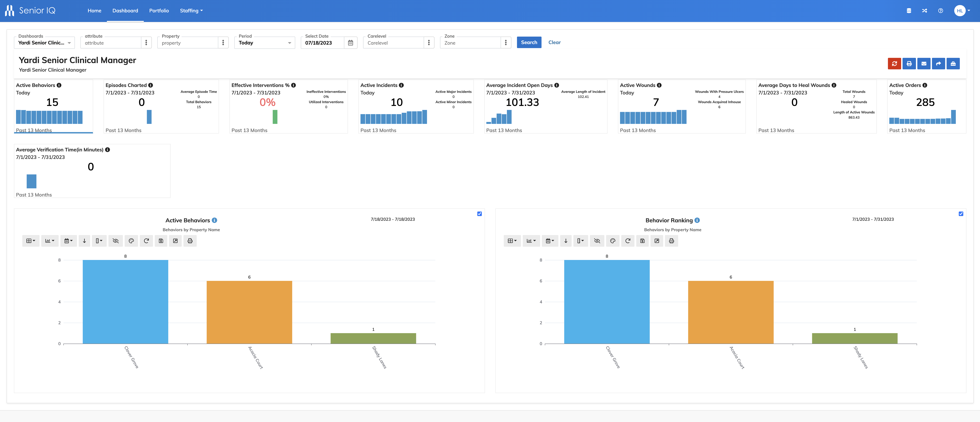This screenshot has width=980, height=422.
Task: Open the color palette for Behavior Ranking chart
Action: point(613,241)
